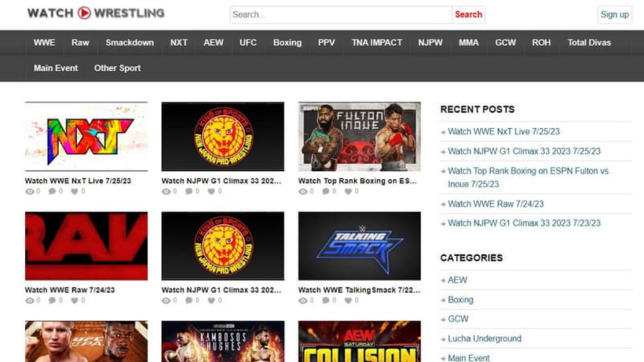Go to Smackdown in navigation bar
644x362 pixels.
coord(130,43)
